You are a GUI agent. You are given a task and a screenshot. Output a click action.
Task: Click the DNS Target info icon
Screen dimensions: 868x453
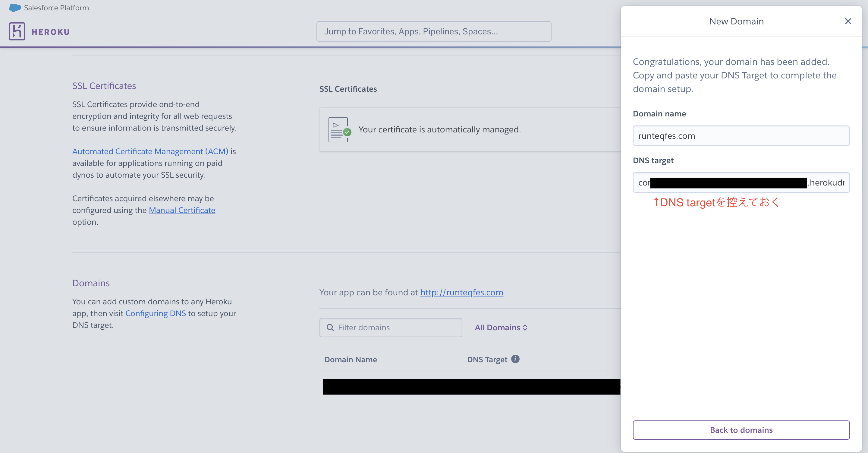[515, 359]
